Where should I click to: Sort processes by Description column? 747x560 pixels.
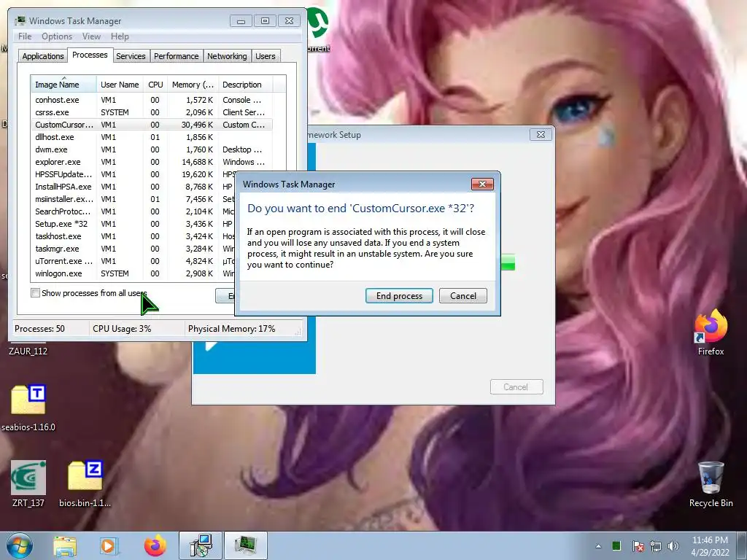point(245,85)
